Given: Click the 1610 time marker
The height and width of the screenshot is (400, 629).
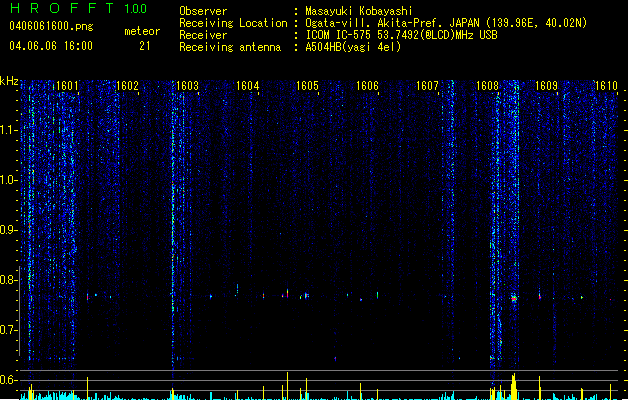Looking at the screenshot, I should point(606,86).
